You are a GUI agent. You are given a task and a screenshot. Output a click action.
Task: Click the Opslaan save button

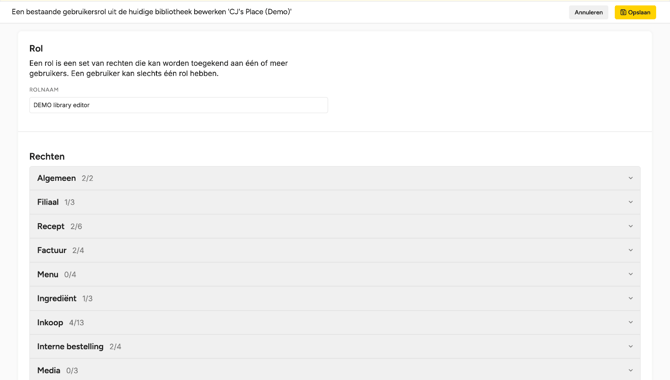(x=635, y=12)
